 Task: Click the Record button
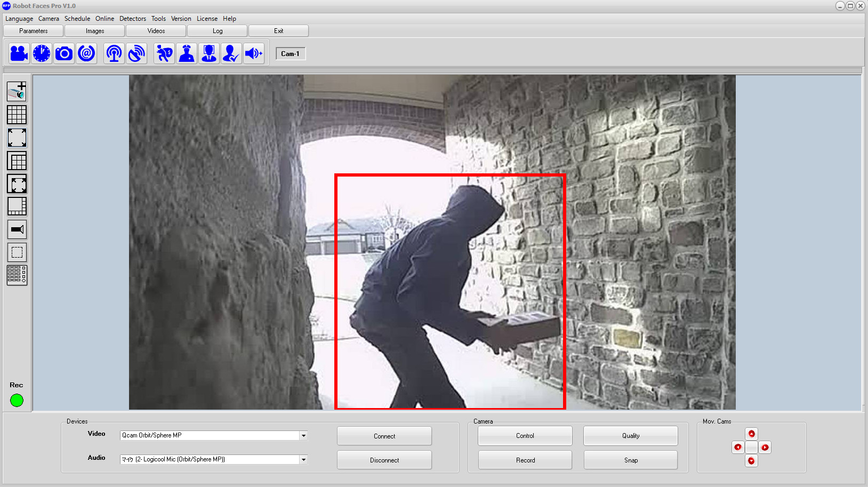(525, 460)
